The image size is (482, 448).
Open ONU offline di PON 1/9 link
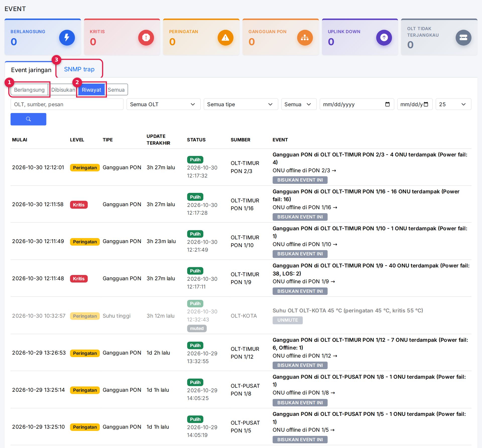pyautogui.click(x=304, y=282)
